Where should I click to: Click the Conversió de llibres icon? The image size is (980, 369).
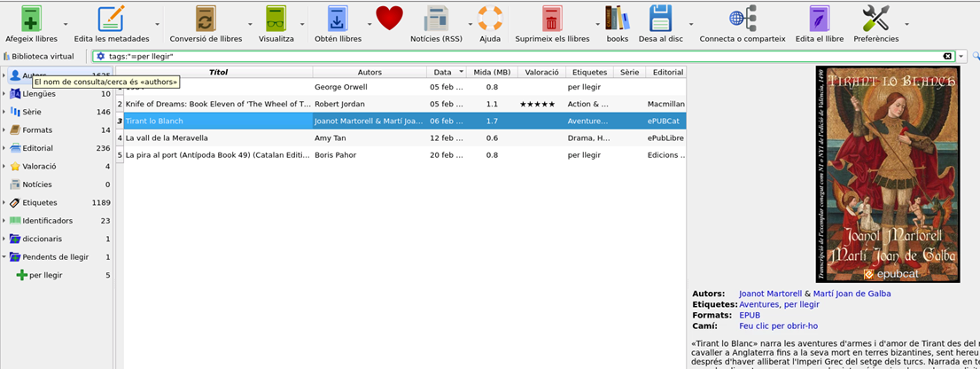point(206,18)
